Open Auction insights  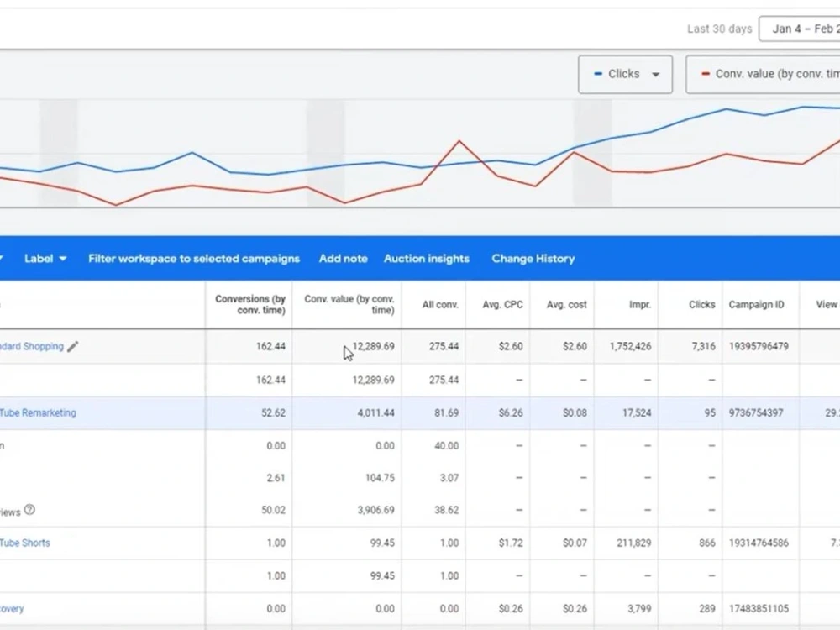click(427, 259)
